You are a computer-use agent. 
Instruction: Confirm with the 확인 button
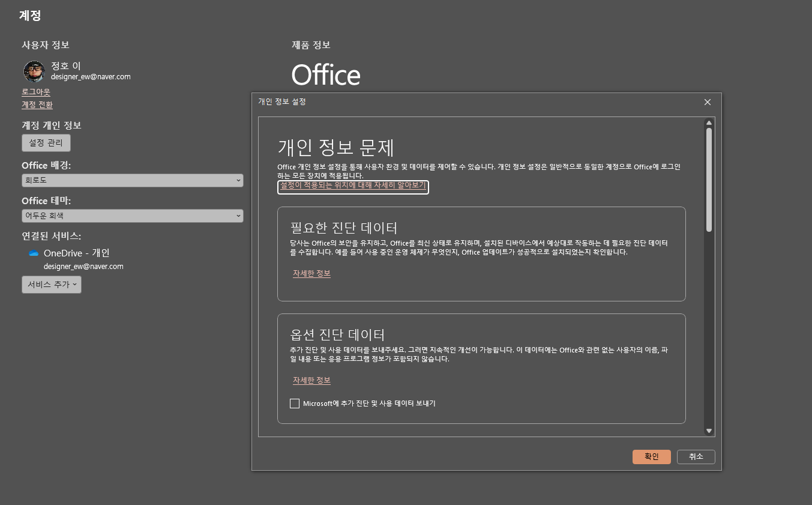[x=652, y=457]
